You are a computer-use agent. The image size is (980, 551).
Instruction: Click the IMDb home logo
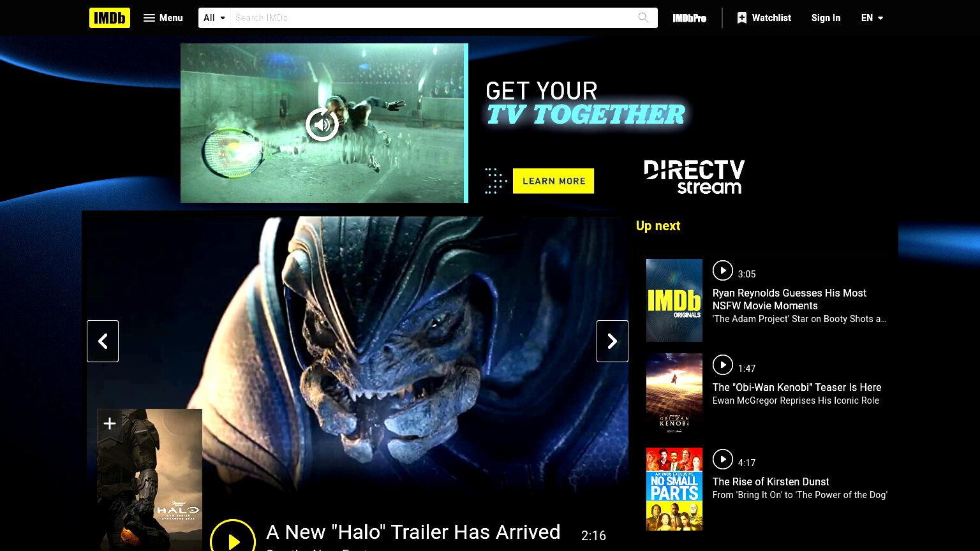(109, 18)
